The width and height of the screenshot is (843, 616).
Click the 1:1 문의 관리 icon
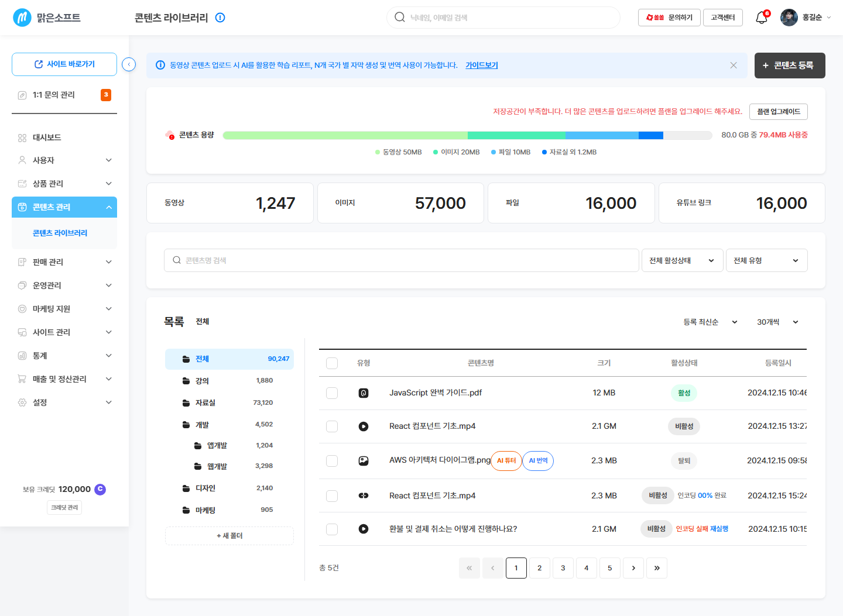22,95
